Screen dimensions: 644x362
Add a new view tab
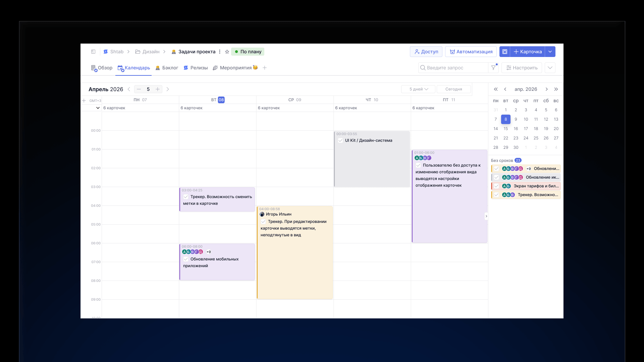pos(265,68)
